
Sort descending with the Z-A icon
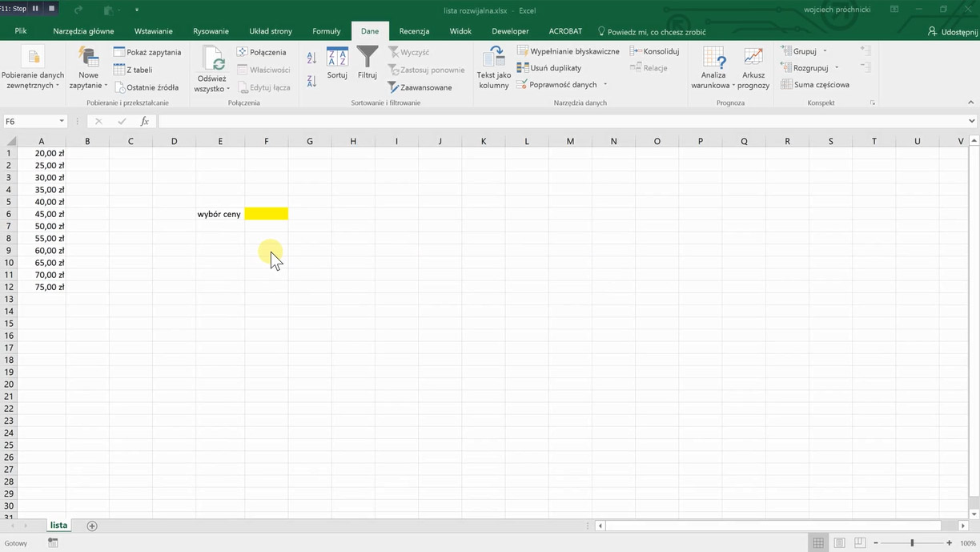point(311,81)
